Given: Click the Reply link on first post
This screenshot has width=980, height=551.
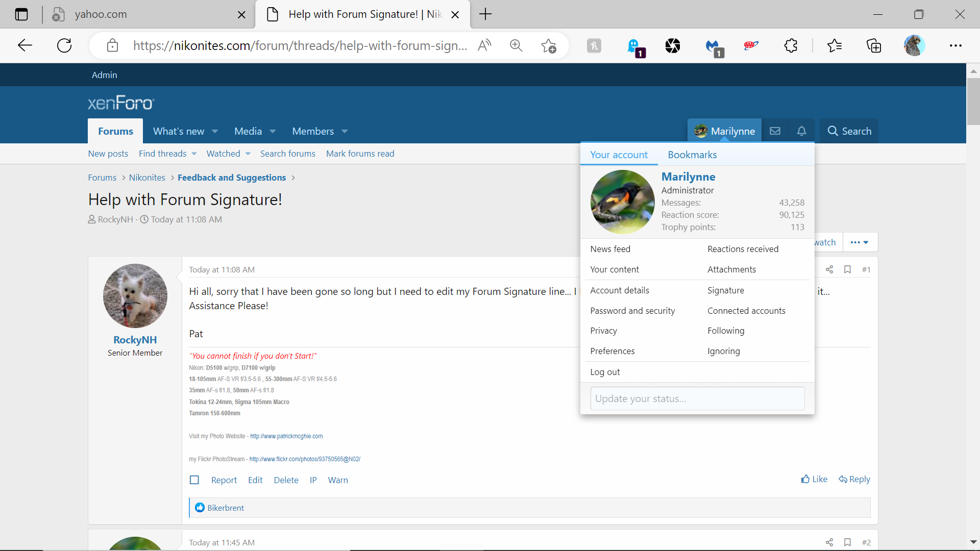Looking at the screenshot, I should 854,479.
